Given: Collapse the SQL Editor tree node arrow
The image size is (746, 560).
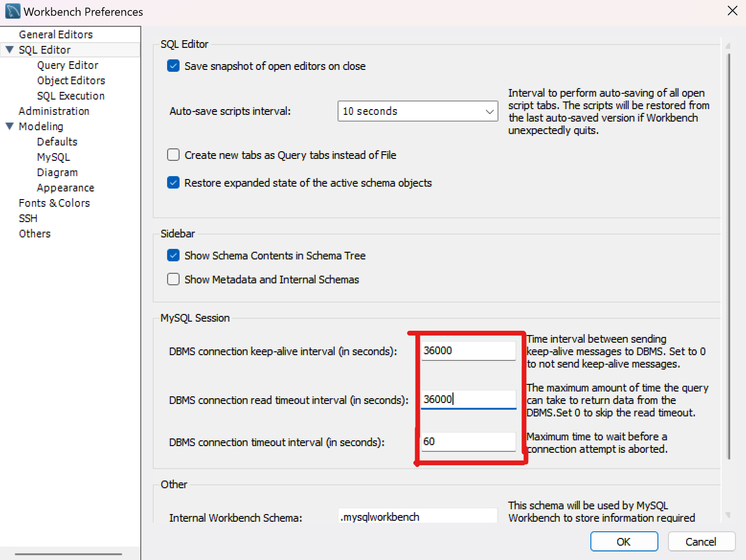Looking at the screenshot, I should click(9, 49).
